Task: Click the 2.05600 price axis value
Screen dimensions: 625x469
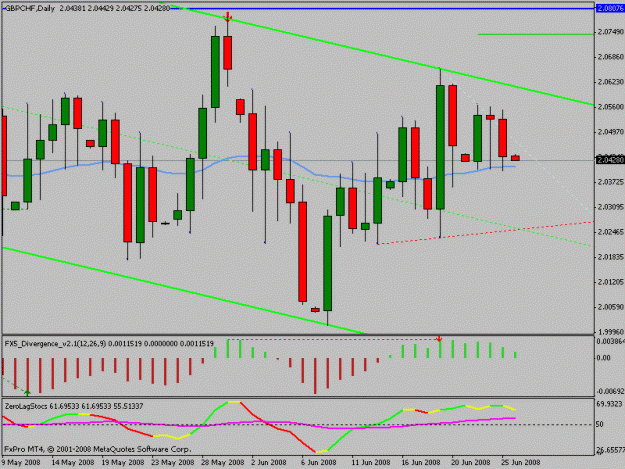Action: tap(611, 107)
